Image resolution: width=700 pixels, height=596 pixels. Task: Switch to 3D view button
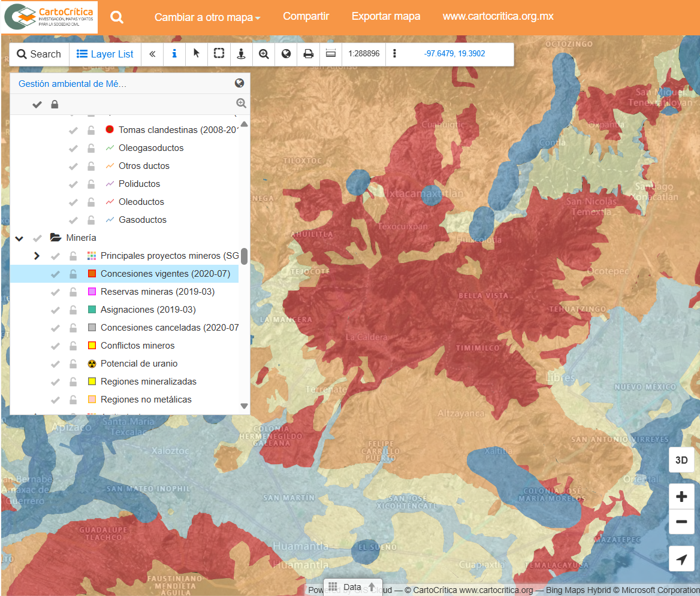pos(681,460)
